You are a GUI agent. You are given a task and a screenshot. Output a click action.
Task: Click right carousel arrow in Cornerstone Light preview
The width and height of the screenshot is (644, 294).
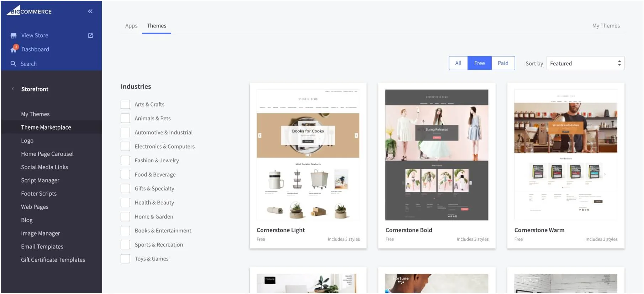356,136
